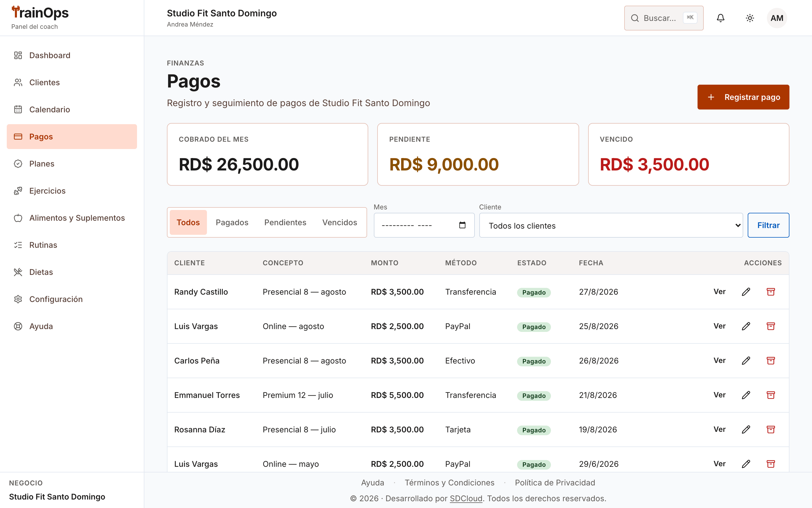Open Política de Privacidad link
This screenshot has height=508, width=812.
pos(555,483)
